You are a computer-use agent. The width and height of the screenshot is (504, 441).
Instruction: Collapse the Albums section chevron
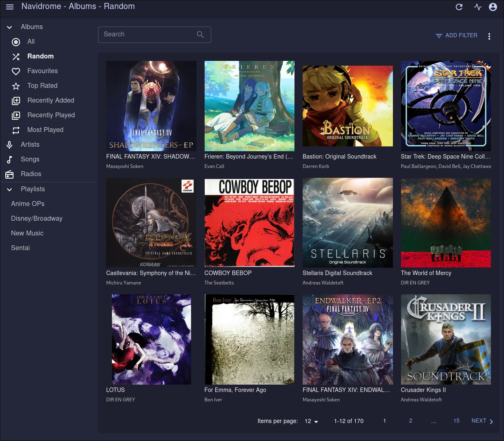[x=9, y=27]
